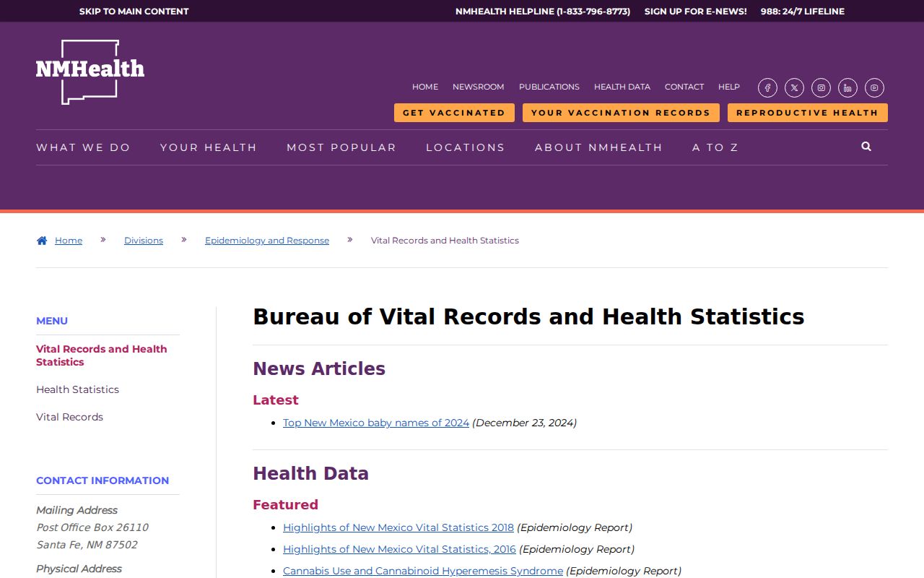924x578 pixels.
Task: Open the NMHealth YouTube icon
Action: pos(874,88)
